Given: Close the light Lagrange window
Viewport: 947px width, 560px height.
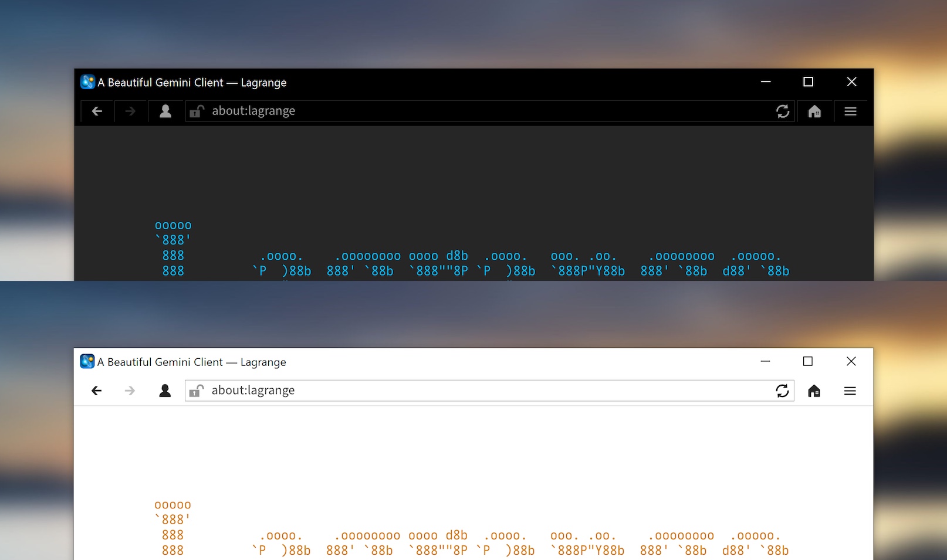Looking at the screenshot, I should 851,361.
